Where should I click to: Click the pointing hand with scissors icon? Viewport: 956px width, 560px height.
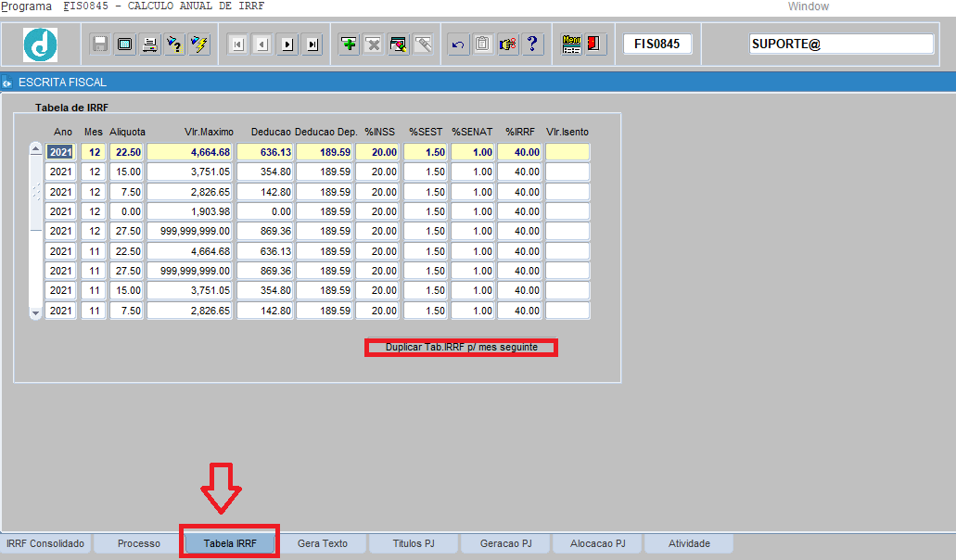point(507,45)
